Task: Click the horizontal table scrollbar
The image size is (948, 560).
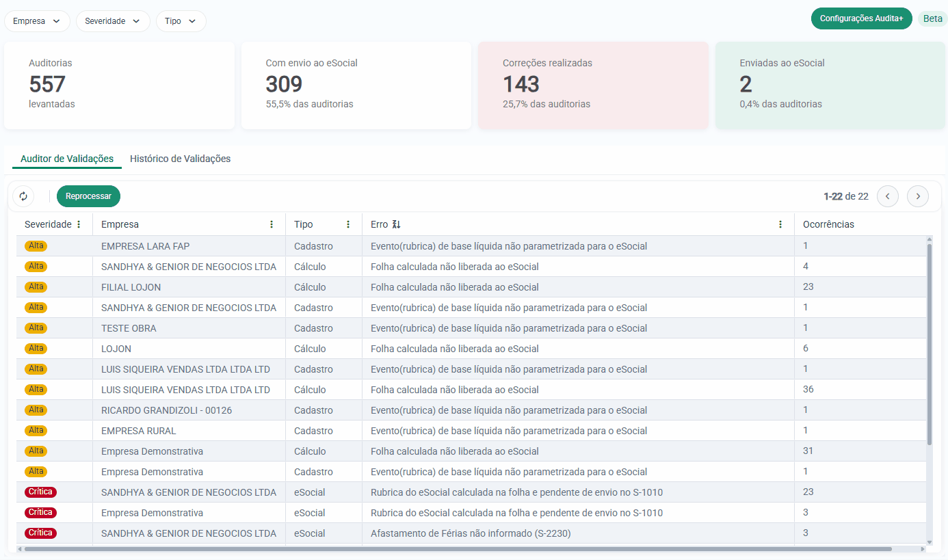Action: click(458, 548)
